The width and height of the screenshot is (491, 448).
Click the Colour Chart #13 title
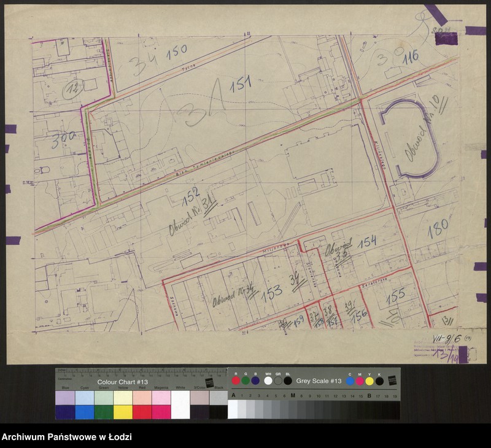click(123, 382)
